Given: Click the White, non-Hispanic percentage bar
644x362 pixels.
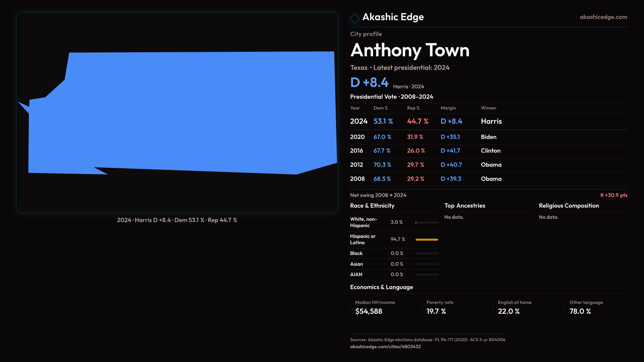Looking at the screenshot, I should pyautogui.click(x=427, y=223).
